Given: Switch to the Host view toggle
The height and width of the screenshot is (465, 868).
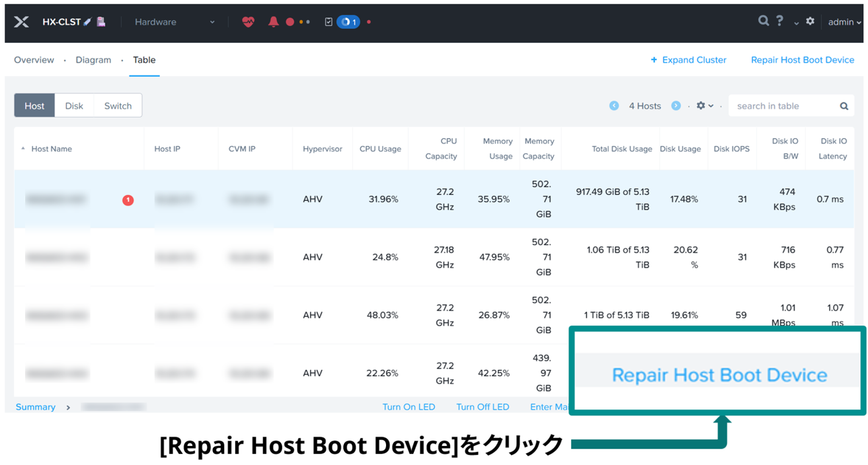Looking at the screenshot, I should [x=34, y=106].
